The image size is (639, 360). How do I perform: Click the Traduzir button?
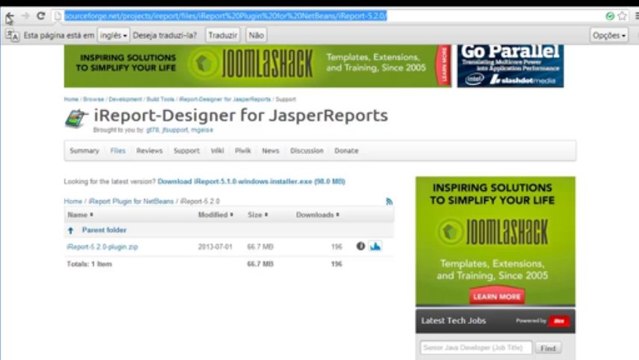[223, 35]
